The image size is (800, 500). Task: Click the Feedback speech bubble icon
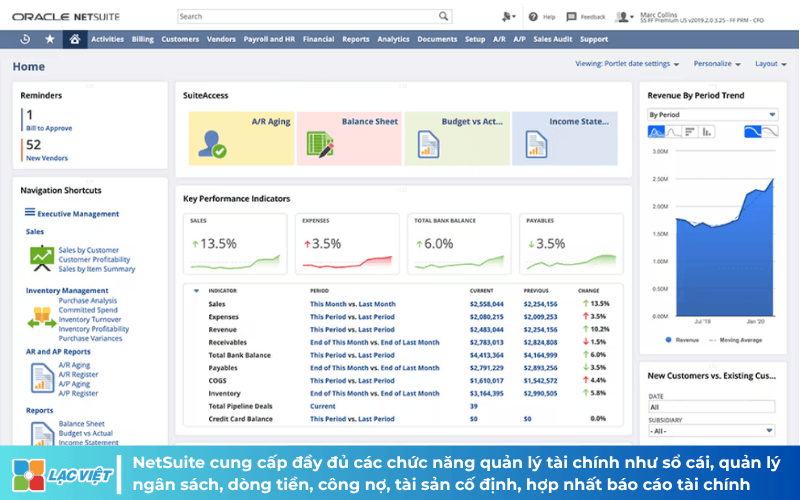pos(571,17)
